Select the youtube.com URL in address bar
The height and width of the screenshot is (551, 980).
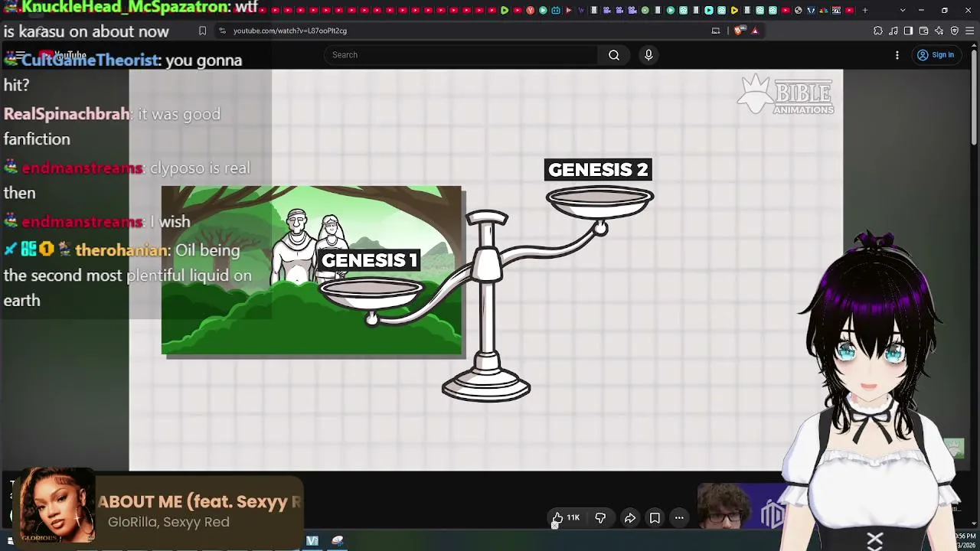pyautogui.click(x=290, y=31)
